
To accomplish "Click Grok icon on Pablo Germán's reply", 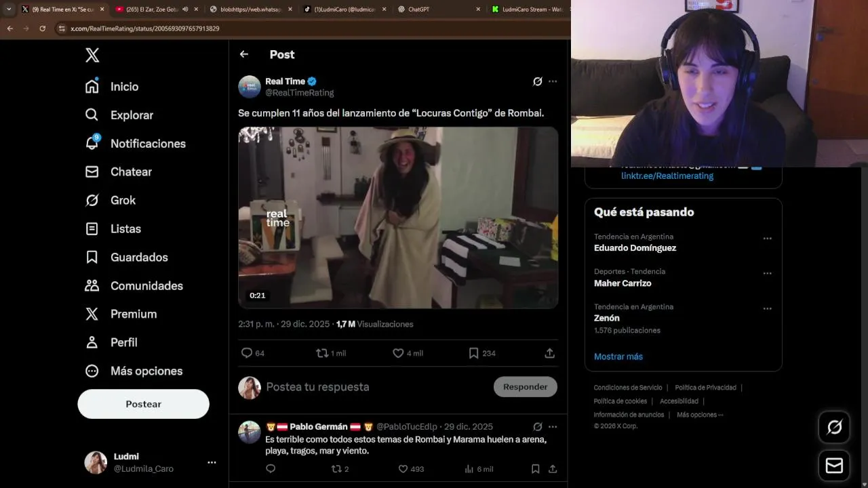I will (537, 426).
